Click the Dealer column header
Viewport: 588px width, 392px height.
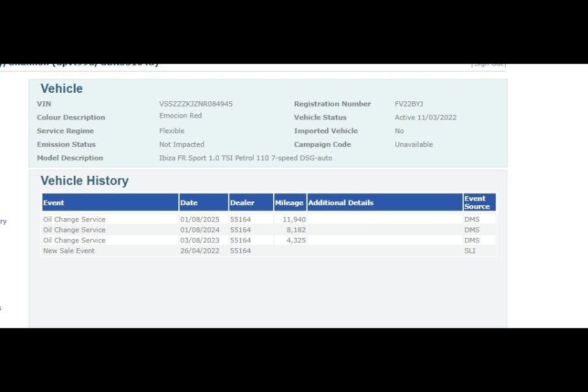[242, 203]
